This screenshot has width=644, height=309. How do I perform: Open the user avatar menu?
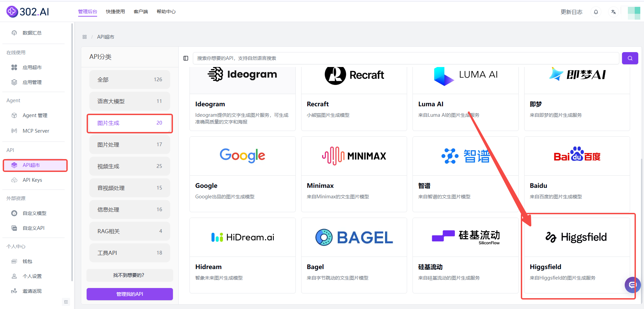[634, 13]
